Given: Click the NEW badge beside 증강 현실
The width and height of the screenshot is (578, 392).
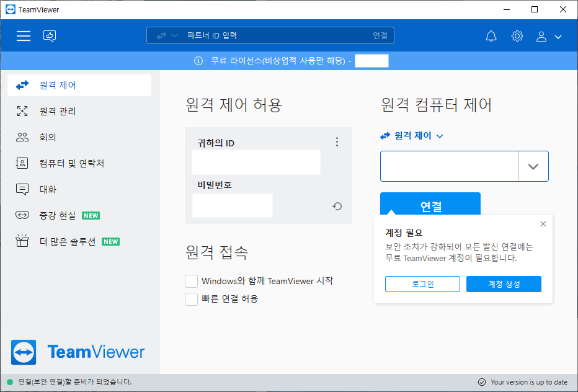Looking at the screenshot, I should point(91,215).
